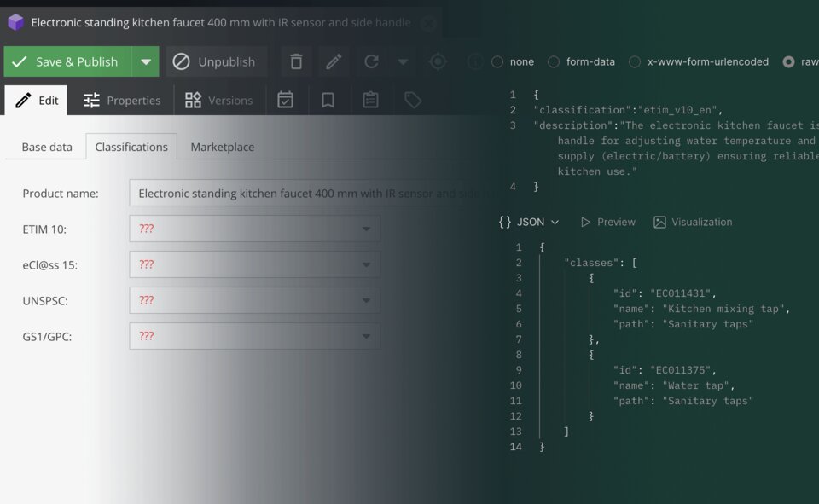
Task: Click the Visualization response button
Action: tap(693, 222)
